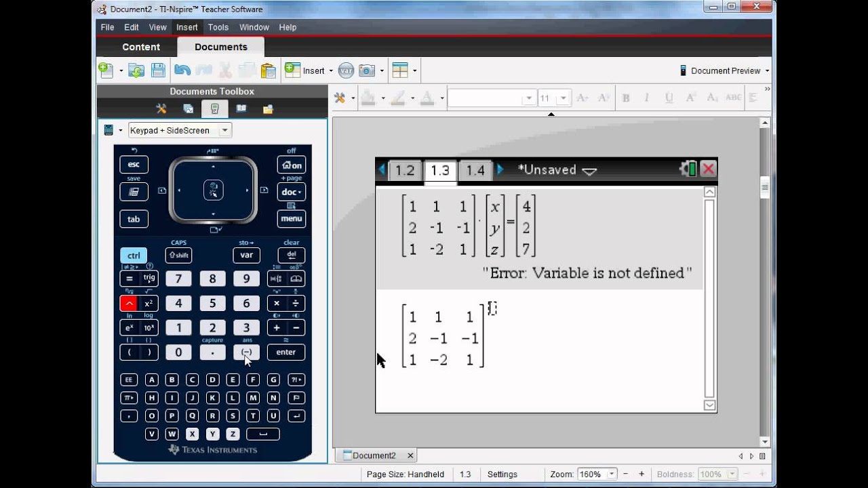Click the enter key on the keypad
868x488 pixels.
tap(286, 352)
